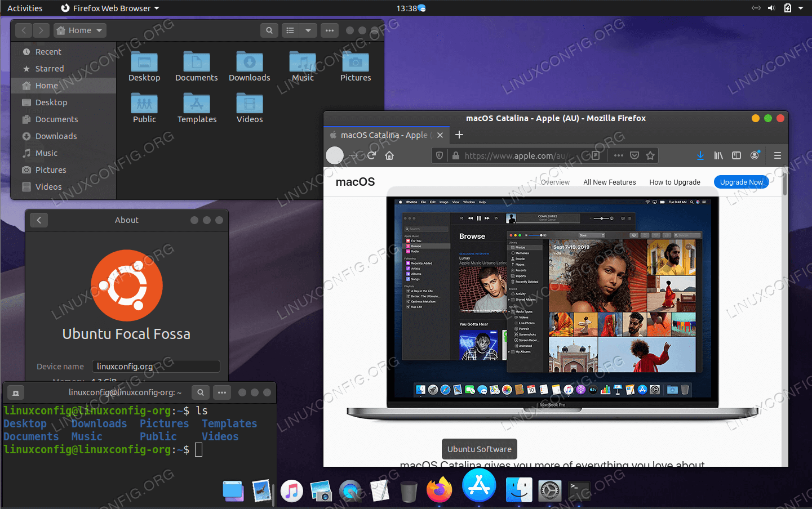This screenshot has width=812, height=509.
Task: Save page to Pocket
Action: (x=634, y=155)
